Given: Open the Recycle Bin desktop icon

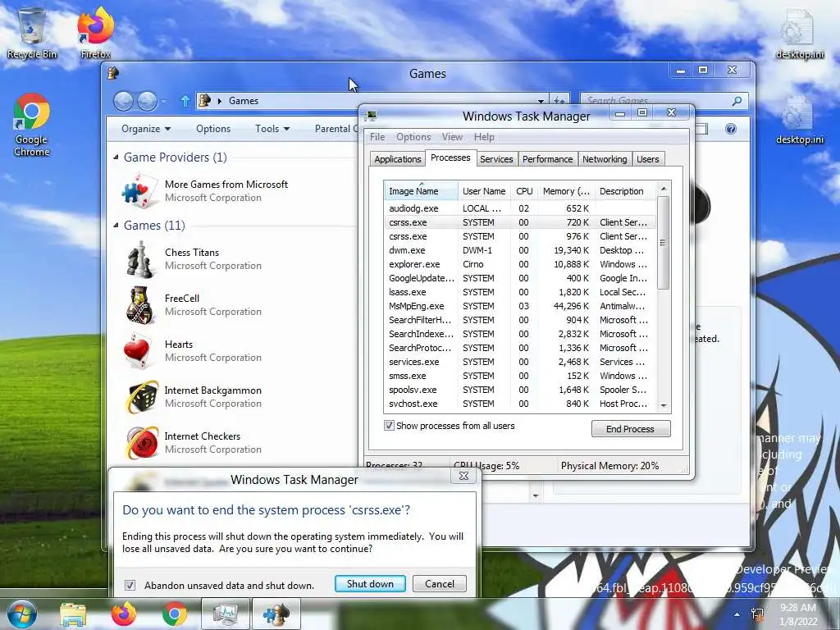Looking at the screenshot, I should coord(32,33).
